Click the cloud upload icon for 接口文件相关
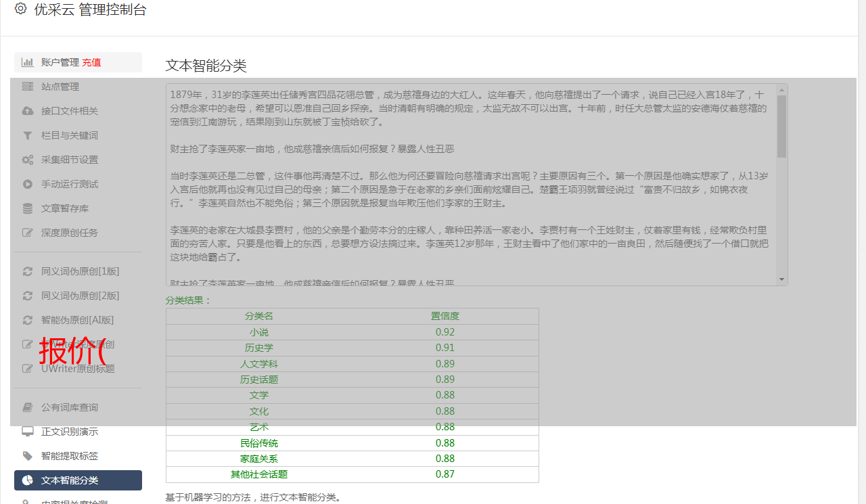The width and height of the screenshot is (866, 504). click(x=28, y=111)
